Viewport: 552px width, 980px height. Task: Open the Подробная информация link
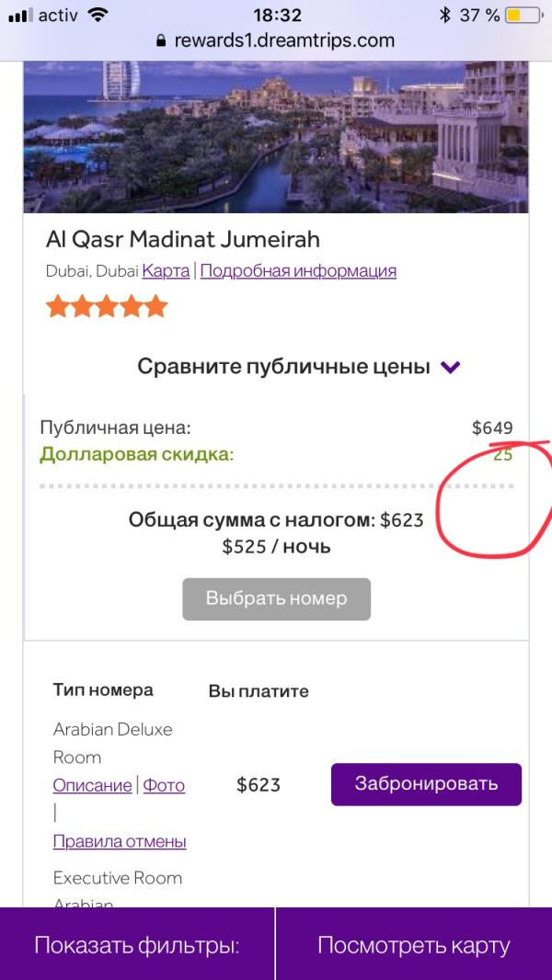(x=298, y=271)
